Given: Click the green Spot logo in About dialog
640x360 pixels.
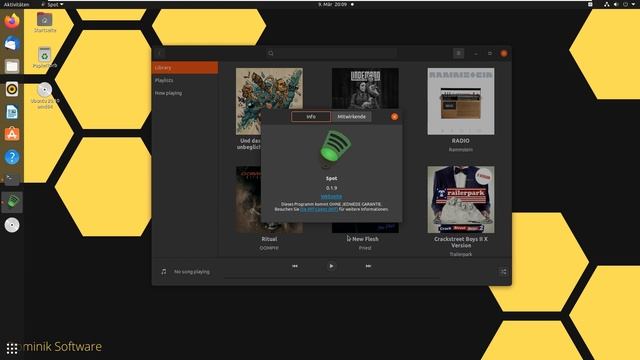Looking at the screenshot, I should point(335,149).
